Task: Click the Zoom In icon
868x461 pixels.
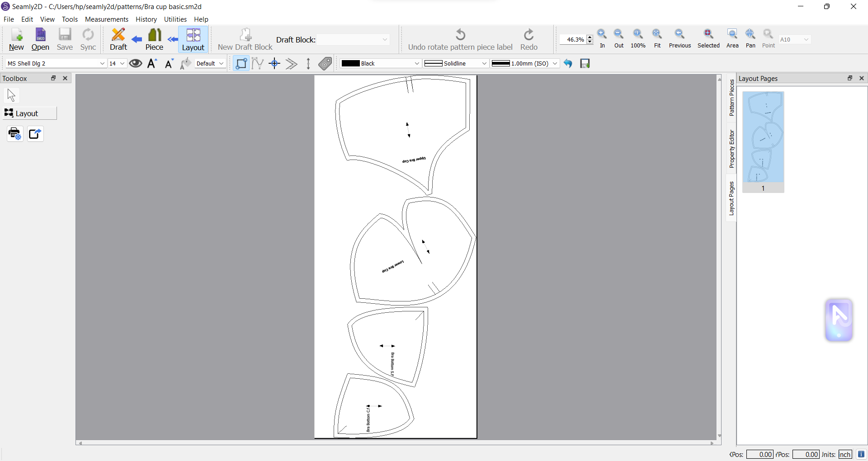Action: pyautogui.click(x=602, y=38)
